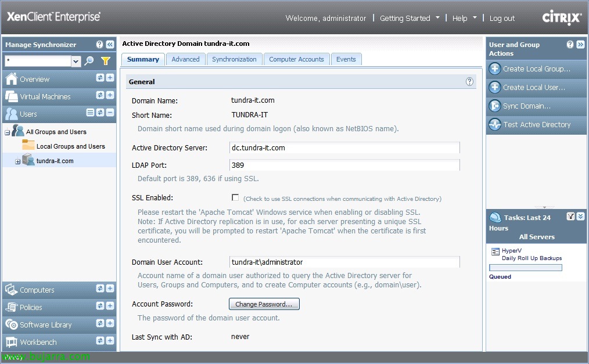Open the Policies section
Screen dimensions: 589x364
(x=31, y=307)
